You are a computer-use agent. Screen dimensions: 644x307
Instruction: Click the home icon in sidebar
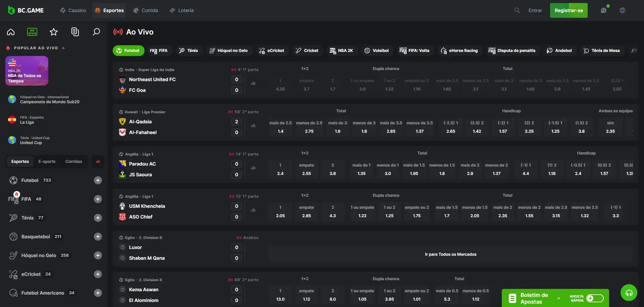[11, 32]
